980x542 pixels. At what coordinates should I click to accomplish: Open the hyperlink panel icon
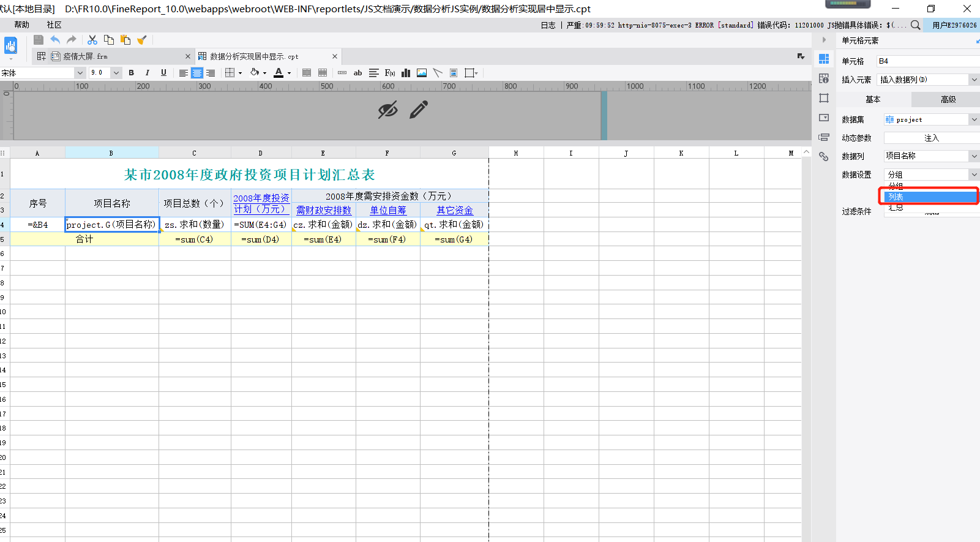pos(824,157)
